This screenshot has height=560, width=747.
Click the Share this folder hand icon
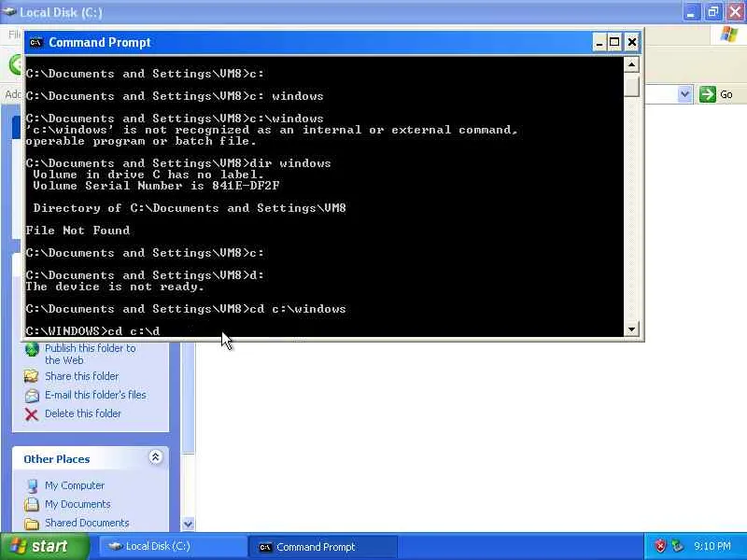click(32, 377)
